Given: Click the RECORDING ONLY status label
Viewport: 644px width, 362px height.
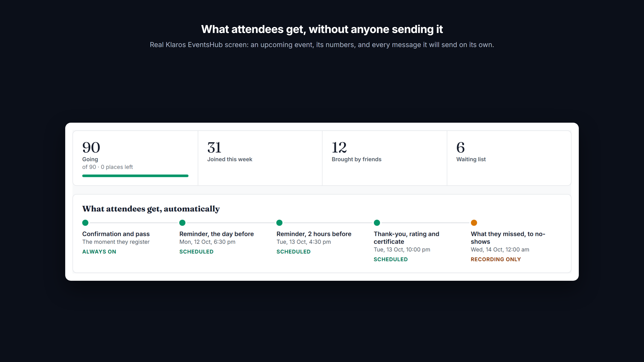Looking at the screenshot, I should point(496,260).
